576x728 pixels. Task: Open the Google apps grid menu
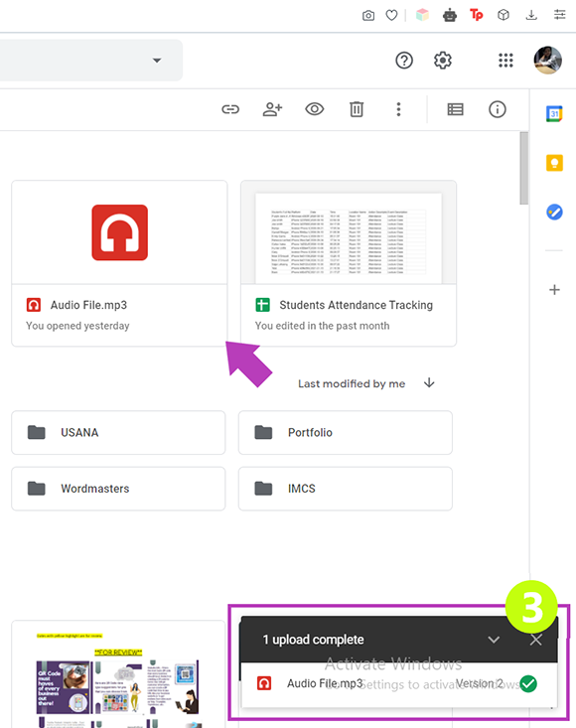(505, 61)
